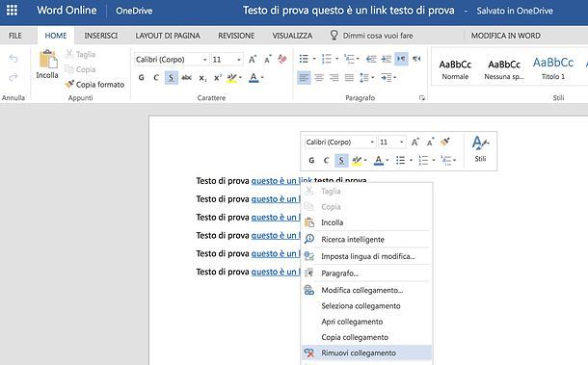Apply strikethrough abc formatting
588x365 pixels.
(x=186, y=78)
